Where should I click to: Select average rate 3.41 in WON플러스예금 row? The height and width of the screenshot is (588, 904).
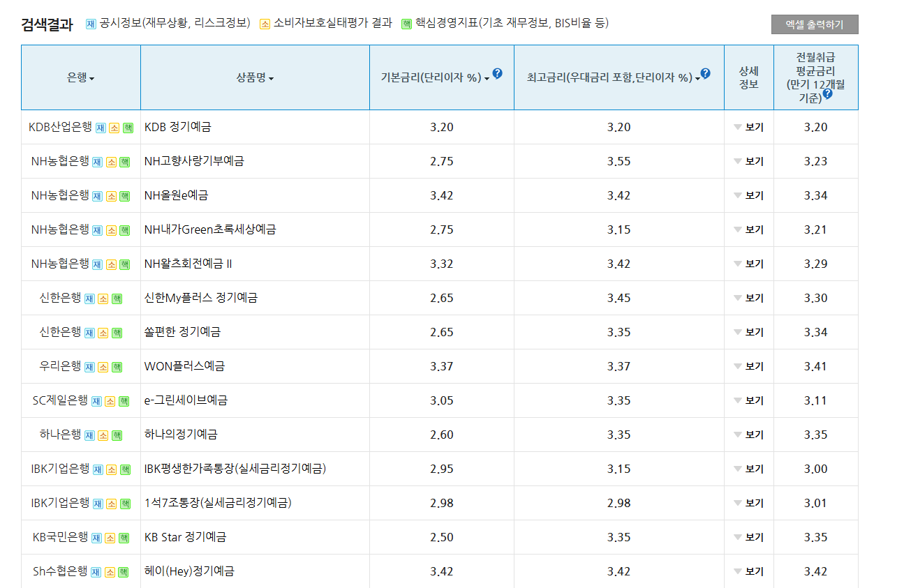(x=815, y=367)
